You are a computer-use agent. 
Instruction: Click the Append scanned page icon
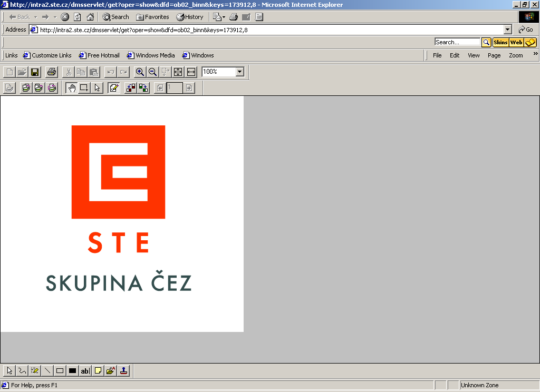pyautogui.click(x=38, y=88)
